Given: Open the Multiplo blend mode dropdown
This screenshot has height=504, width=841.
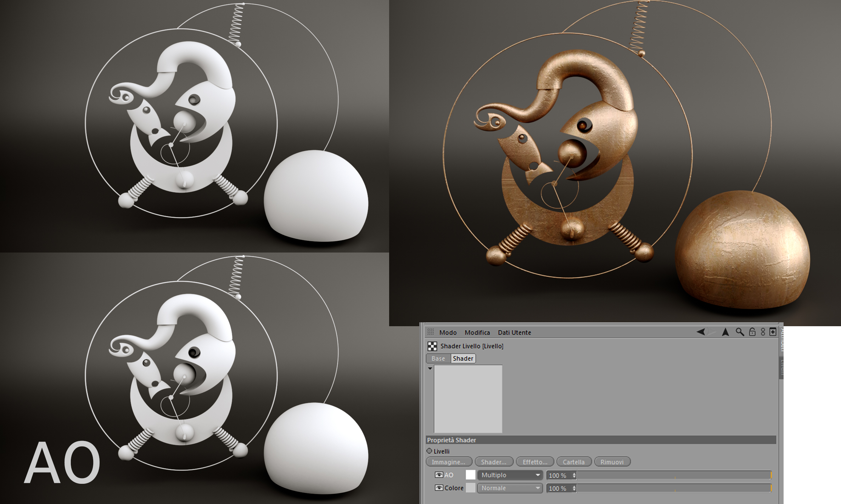Looking at the screenshot, I should click(510, 475).
